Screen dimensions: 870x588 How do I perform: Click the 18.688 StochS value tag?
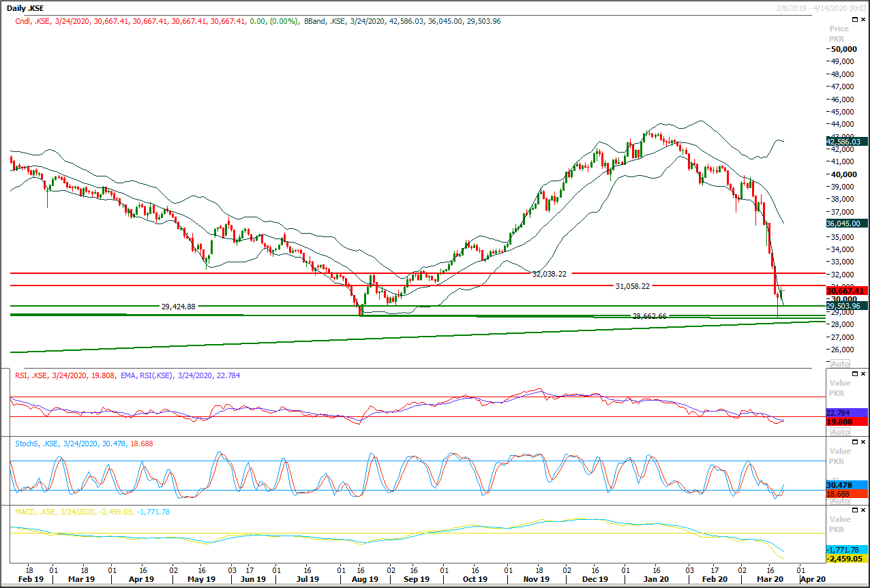point(846,494)
